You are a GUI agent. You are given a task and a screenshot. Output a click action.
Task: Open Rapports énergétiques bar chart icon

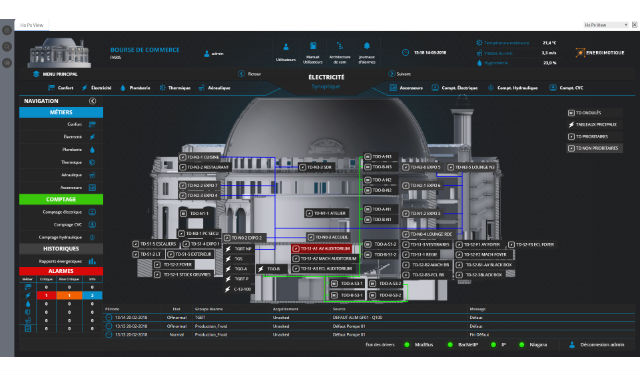pos(92,261)
